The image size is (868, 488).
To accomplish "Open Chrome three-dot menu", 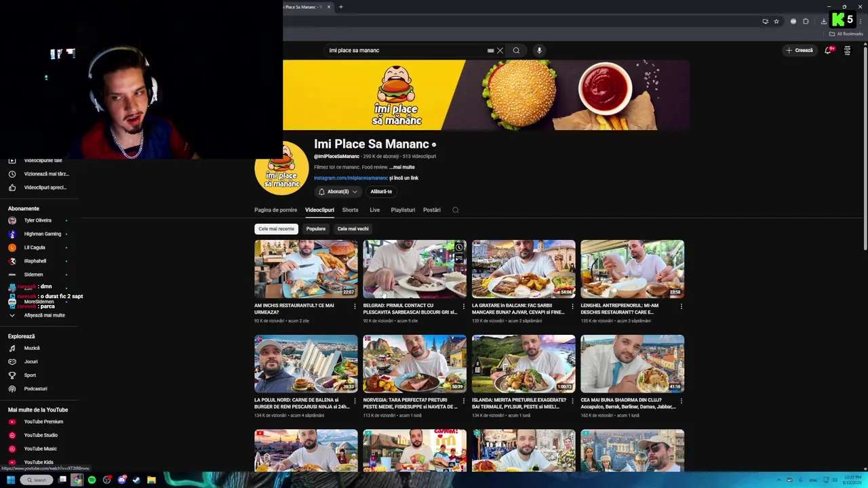I will (861, 21).
